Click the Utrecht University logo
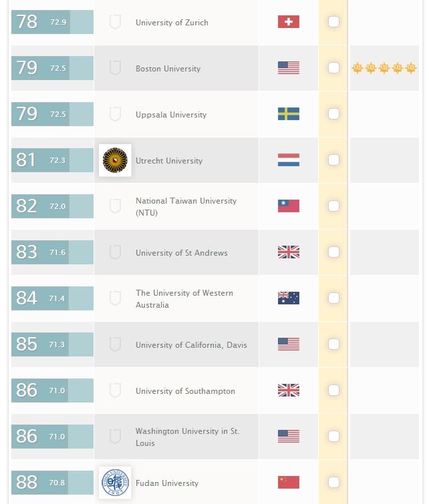Viewport: 429px width, 504px height. pyautogui.click(x=115, y=160)
